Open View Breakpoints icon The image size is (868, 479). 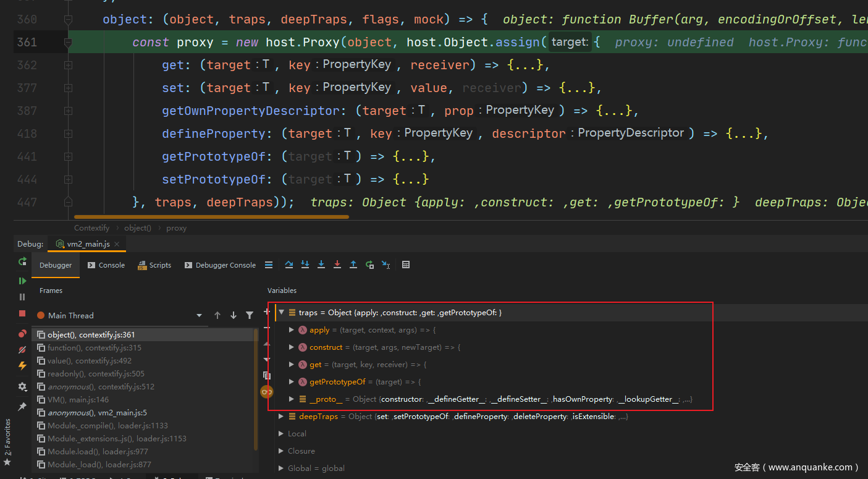click(x=22, y=334)
